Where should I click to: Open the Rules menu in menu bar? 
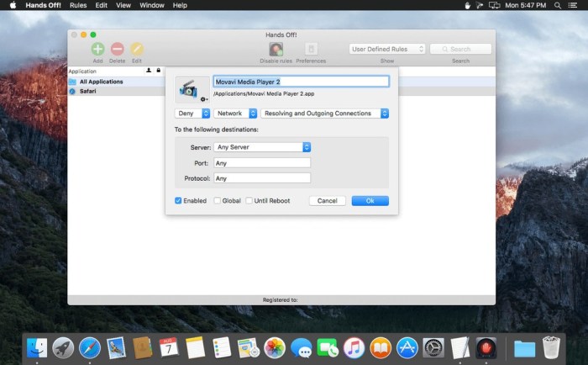78,5
